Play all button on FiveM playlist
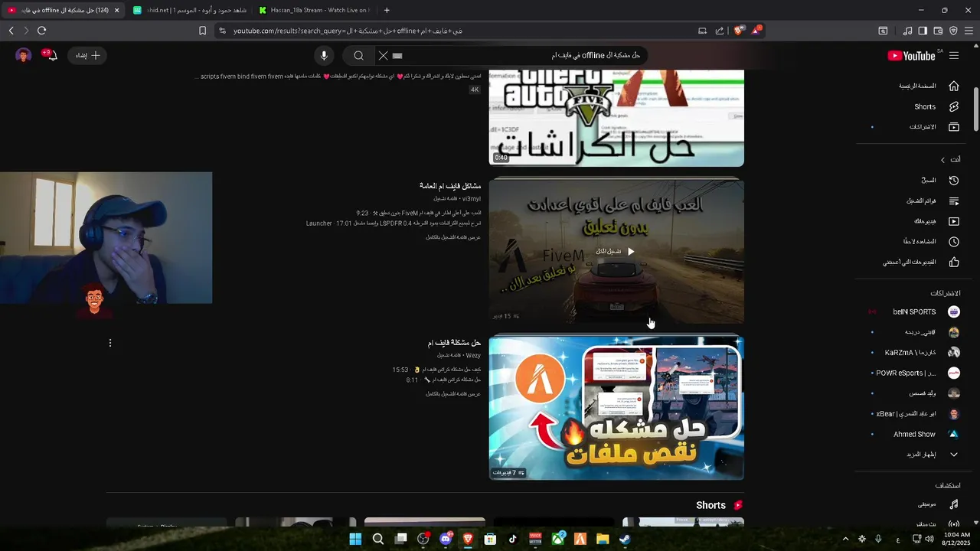 tap(616, 251)
